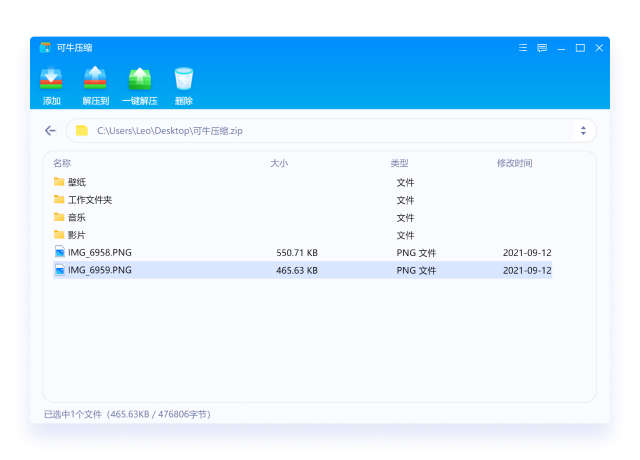Open the feedback message icon in title bar
The height and width of the screenshot is (460, 640).
[x=542, y=48]
